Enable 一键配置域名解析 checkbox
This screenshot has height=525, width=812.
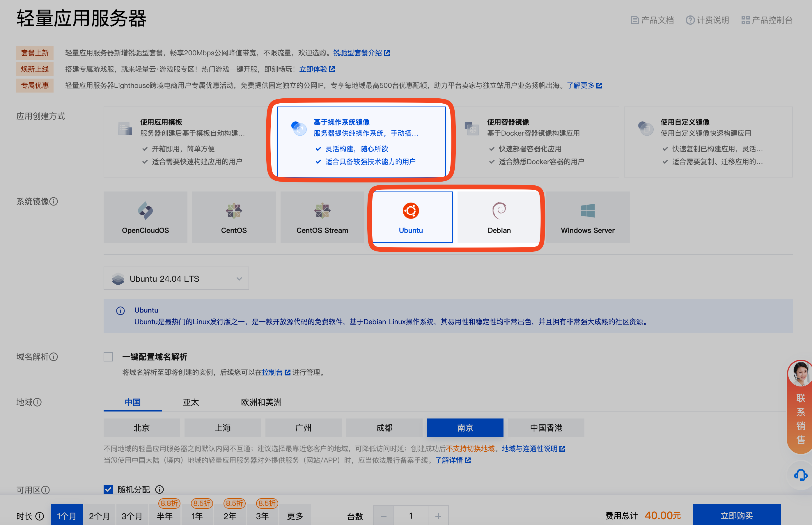tap(108, 356)
